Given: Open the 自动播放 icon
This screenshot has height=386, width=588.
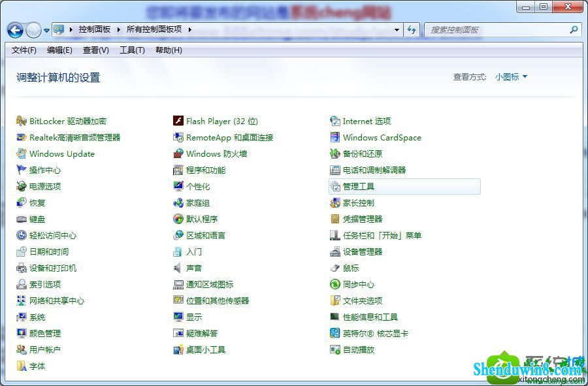Looking at the screenshot, I should pos(335,349).
